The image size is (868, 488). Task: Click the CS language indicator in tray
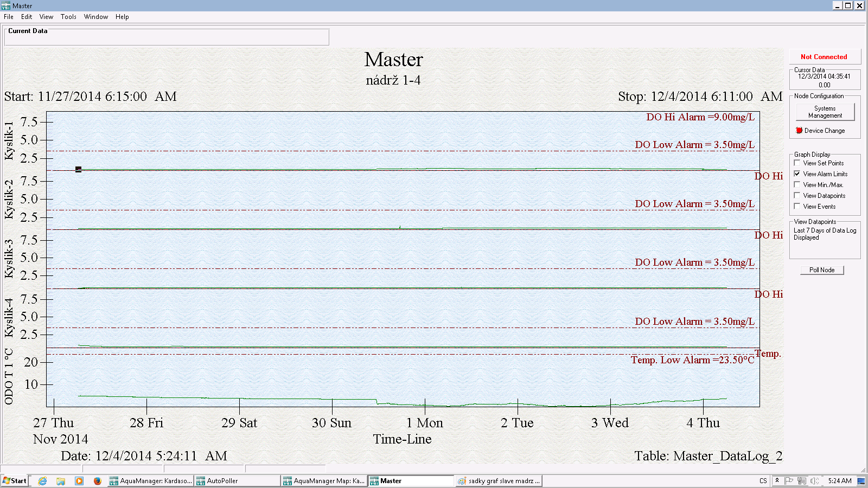(763, 481)
